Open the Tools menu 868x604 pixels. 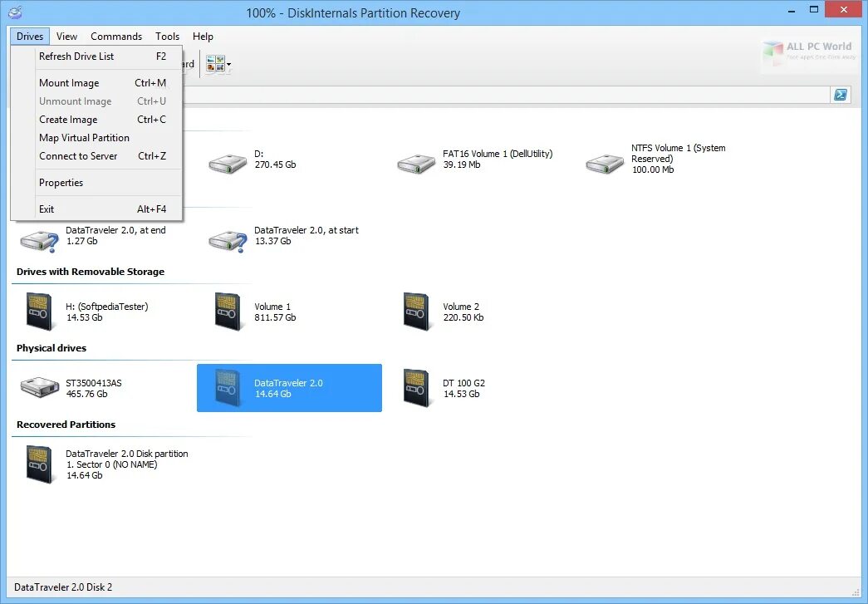[x=167, y=37]
